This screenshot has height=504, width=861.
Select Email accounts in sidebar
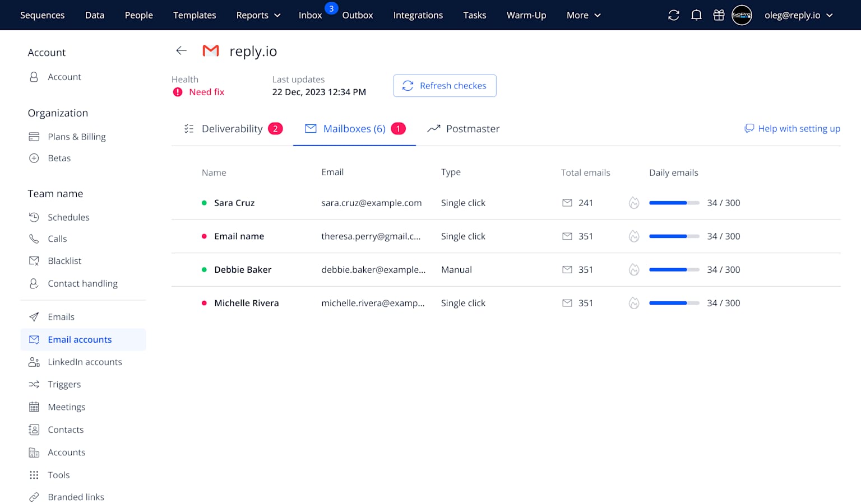pyautogui.click(x=83, y=339)
